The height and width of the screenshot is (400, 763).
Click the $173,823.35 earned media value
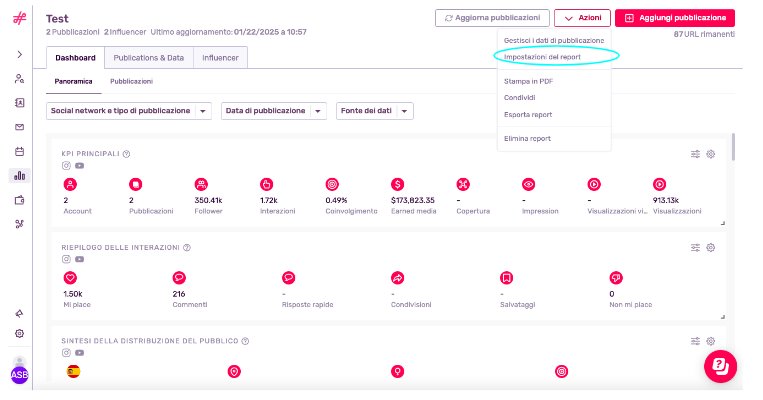point(413,200)
